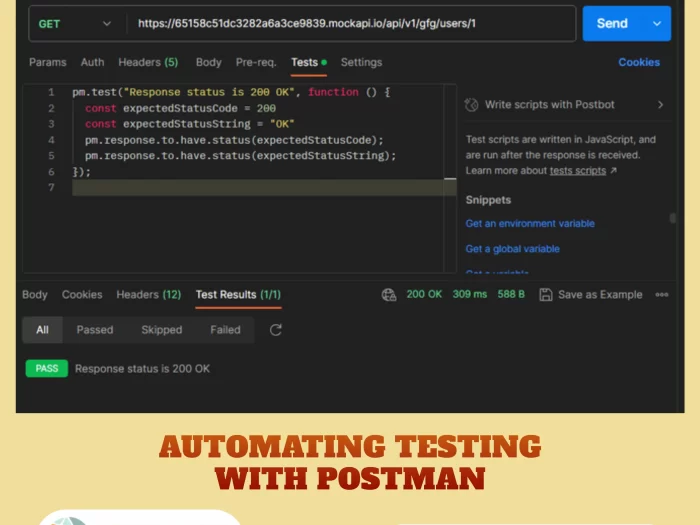700x525 pixels.
Task: Open the Cookies link beside request tabs
Action: click(x=639, y=62)
